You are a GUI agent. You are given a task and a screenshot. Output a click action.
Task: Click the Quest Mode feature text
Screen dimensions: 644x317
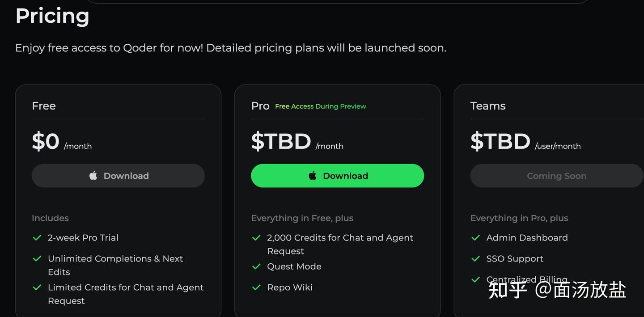point(294,266)
